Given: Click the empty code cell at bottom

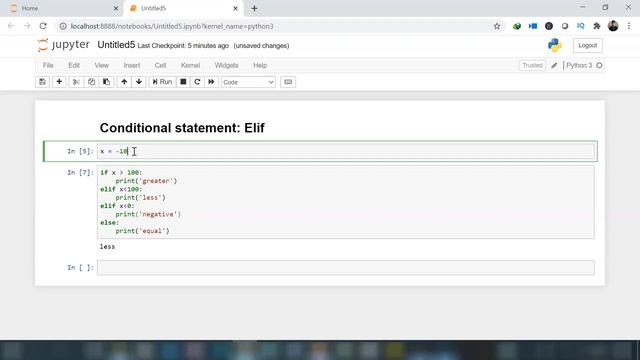Looking at the screenshot, I should coord(346,268).
